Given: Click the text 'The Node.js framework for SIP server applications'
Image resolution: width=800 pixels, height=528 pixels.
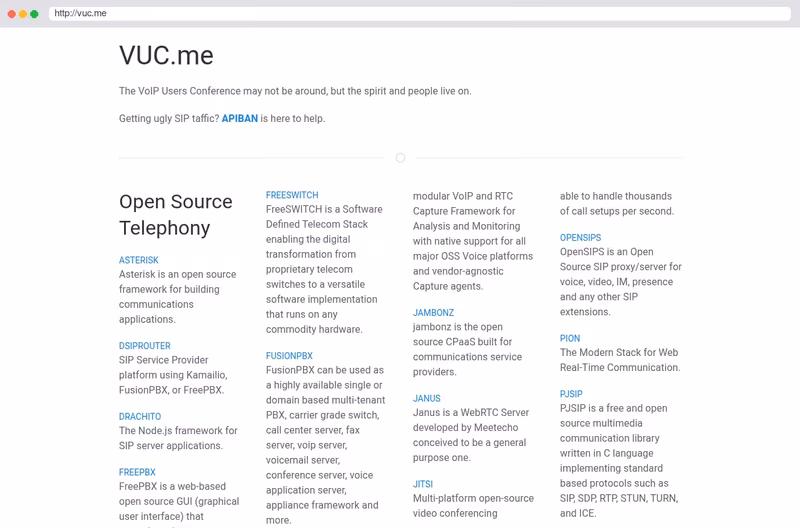Looking at the screenshot, I should (178, 438).
